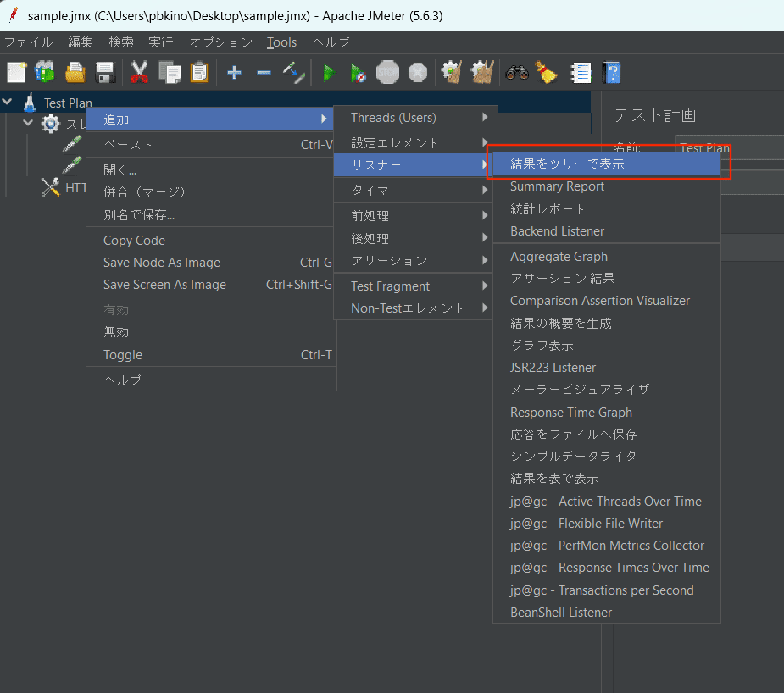Open the オプション menu
Screen dimensions: 784x693
221,42
